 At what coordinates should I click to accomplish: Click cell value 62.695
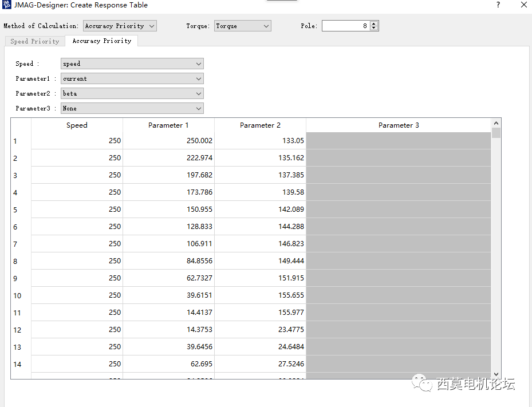[x=168, y=364]
